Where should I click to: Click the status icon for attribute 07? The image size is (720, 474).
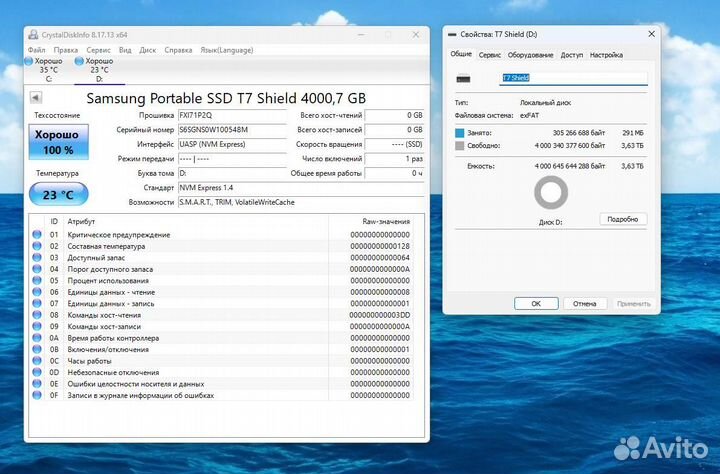point(37,303)
